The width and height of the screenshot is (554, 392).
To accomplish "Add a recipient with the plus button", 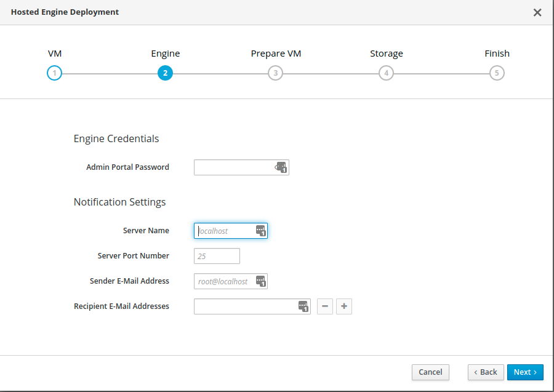I will (344, 306).
